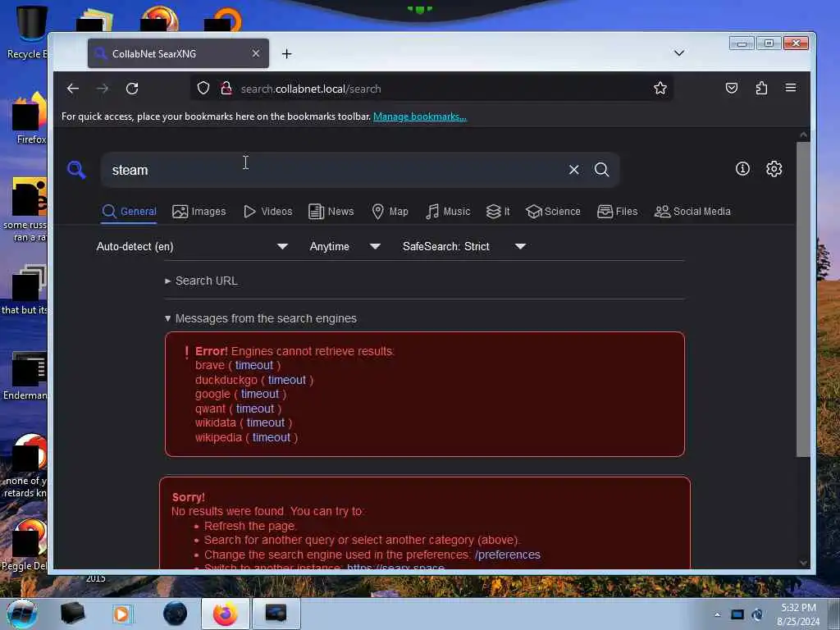Collapse Messages from the search engines
The height and width of the screenshot is (630, 840).
coord(260,318)
